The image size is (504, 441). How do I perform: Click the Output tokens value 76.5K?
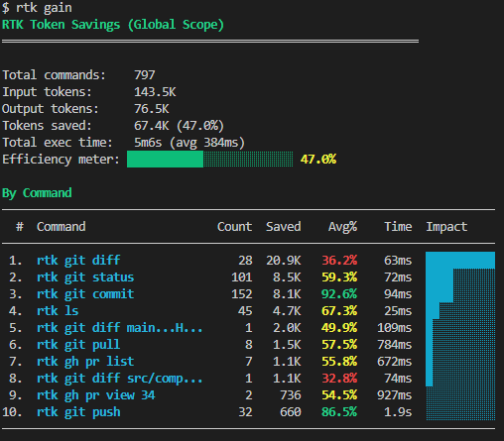[152, 109]
